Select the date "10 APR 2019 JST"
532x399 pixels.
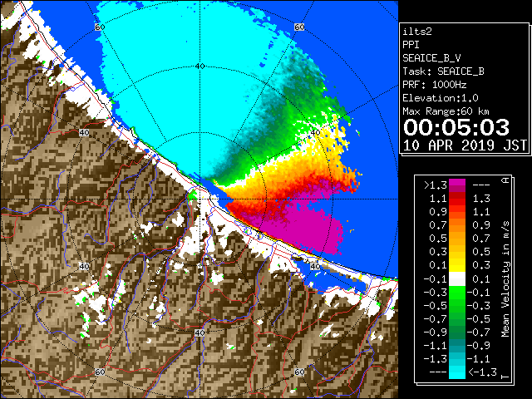point(465,145)
